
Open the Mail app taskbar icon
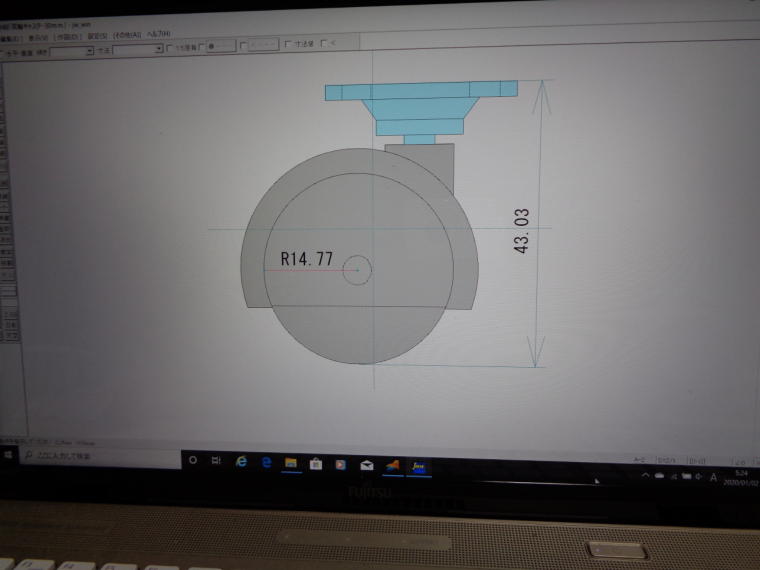coord(366,465)
